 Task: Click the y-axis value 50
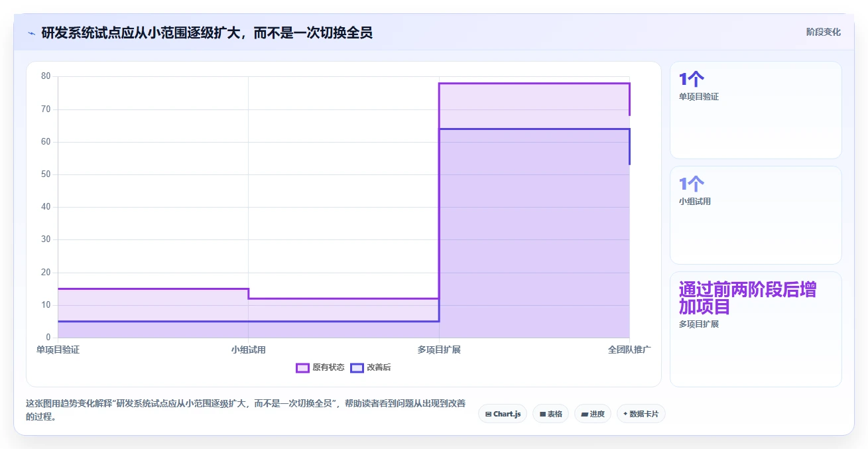[46, 174]
